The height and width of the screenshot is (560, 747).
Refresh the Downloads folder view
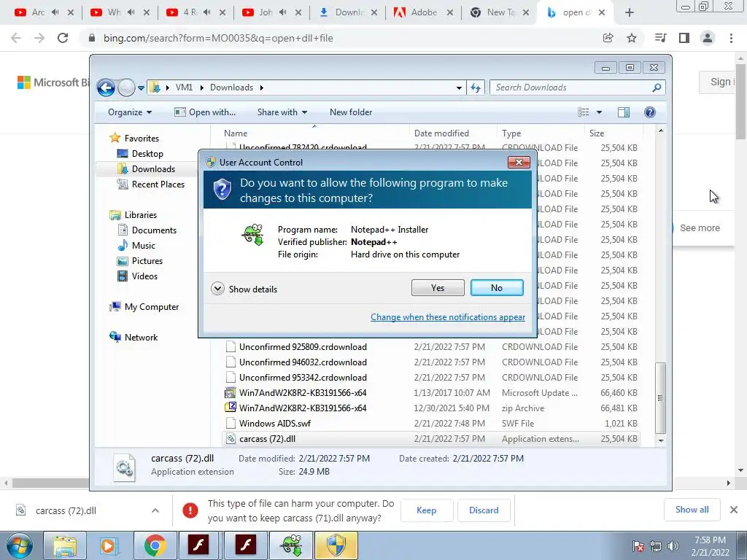pos(476,87)
